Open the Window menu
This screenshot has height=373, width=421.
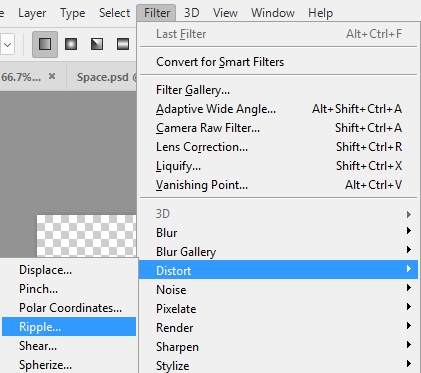pos(273,13)
